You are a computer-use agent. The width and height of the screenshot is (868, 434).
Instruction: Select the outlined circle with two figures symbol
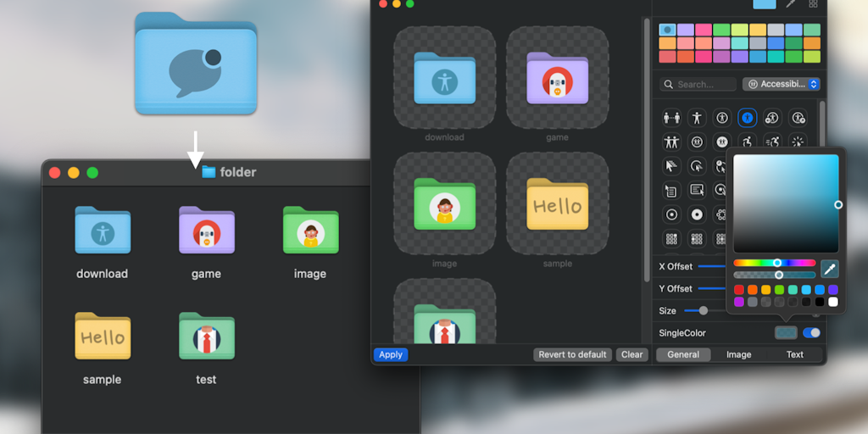(697, 142)
